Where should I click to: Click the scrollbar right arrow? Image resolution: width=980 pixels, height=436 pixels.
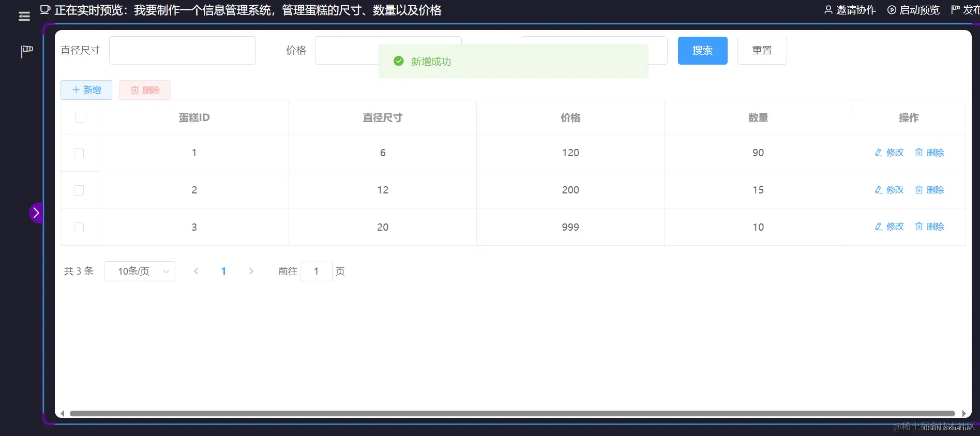coord(964,413)
